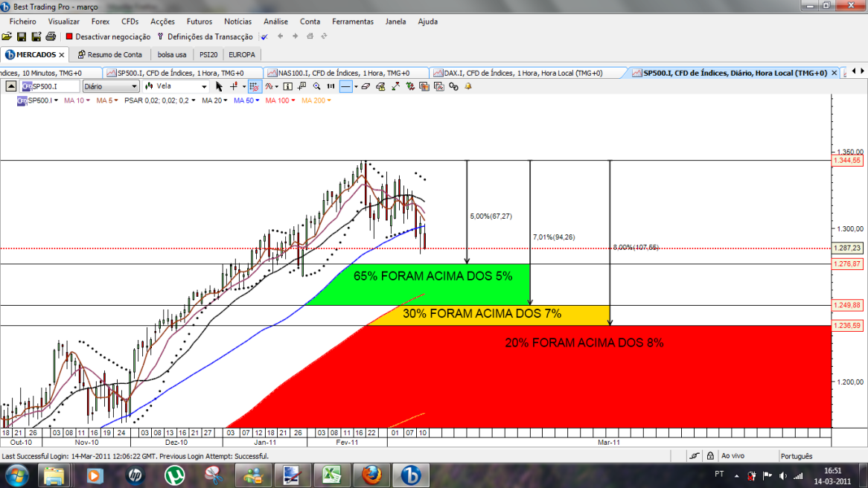Select the arrow pointer tool

(x=219, y=86)
